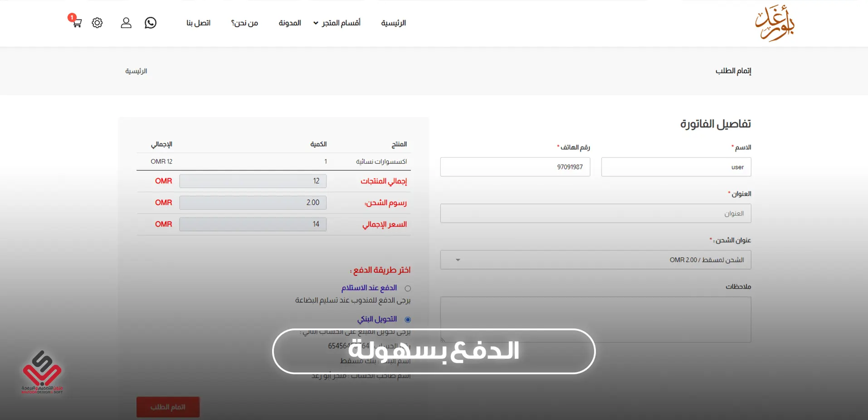This screenshot has width=868, height=420.
Task: Expand أقسام المتجر dropdown menu
Action: pyautogui.click(x=337, y=23)
